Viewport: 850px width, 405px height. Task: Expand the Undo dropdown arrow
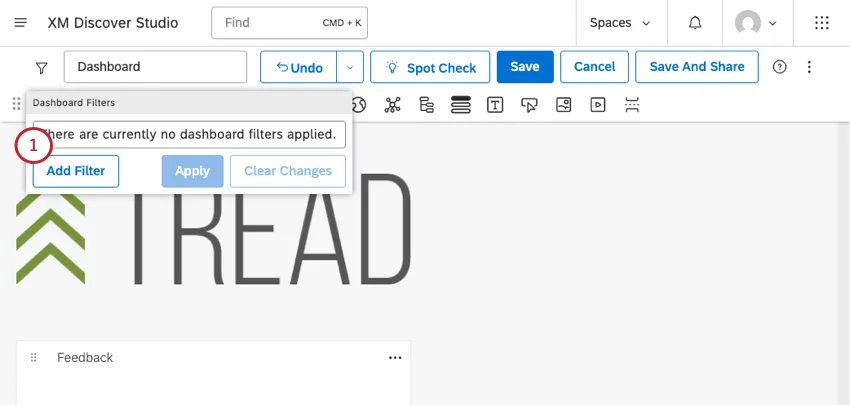tap(350, 67)
